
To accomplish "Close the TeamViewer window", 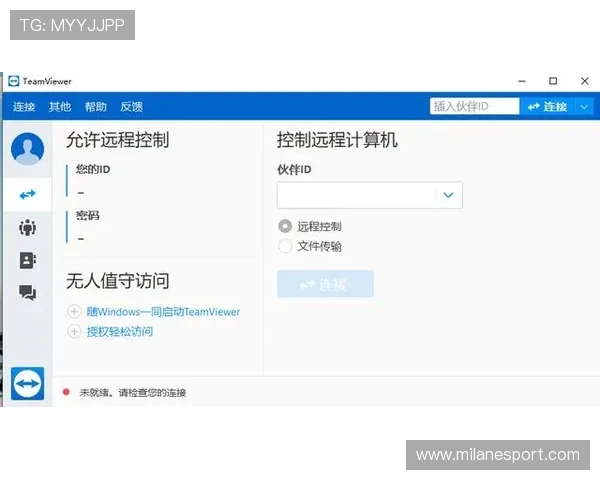I will click(x=584, y=81).
